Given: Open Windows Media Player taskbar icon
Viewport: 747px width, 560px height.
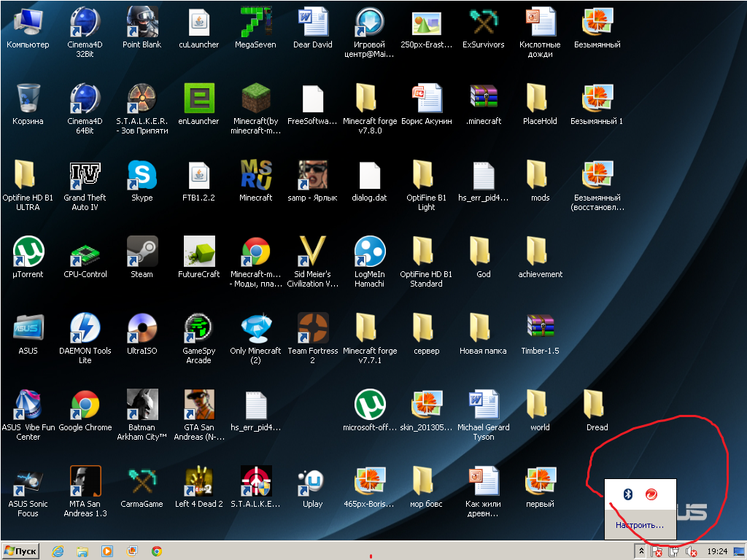Looking at the screenshot, I should [107, 551].
